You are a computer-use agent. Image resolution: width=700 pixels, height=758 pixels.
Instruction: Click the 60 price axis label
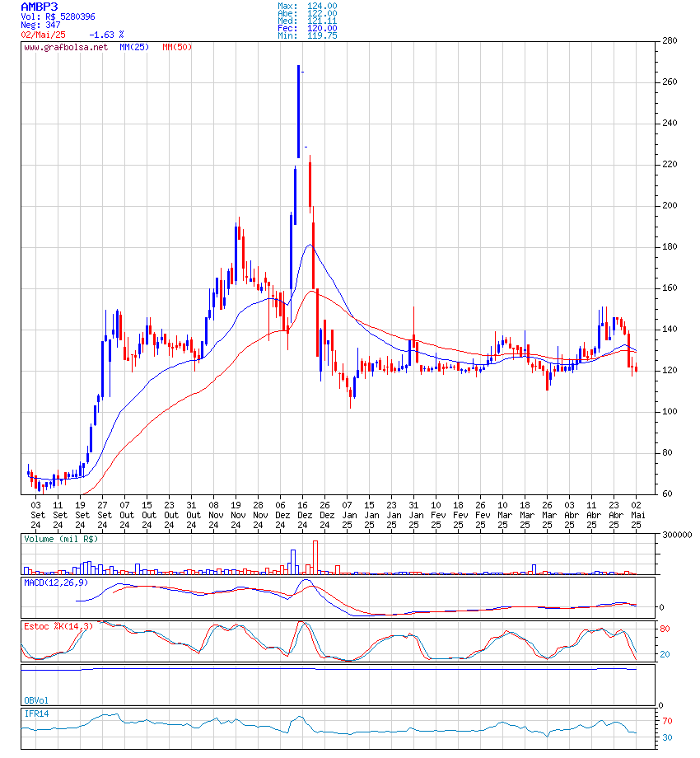pyautogui.click(x=667, y=494)
